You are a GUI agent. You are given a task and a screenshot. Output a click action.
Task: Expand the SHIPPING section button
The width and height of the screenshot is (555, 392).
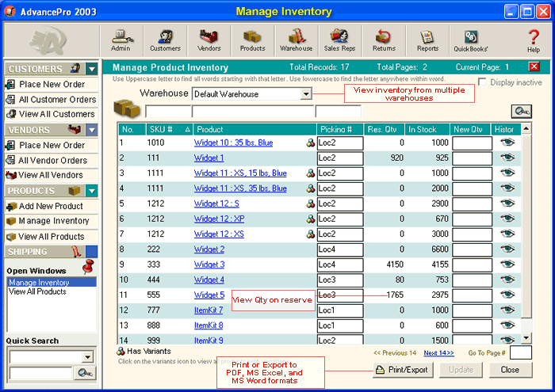(x=92, y=252)
